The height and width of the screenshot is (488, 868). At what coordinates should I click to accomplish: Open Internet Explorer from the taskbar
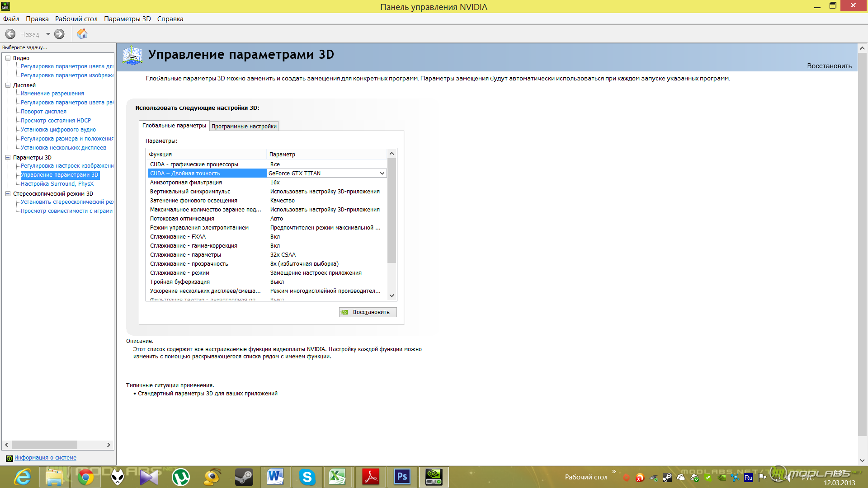(x=23, y=477)
